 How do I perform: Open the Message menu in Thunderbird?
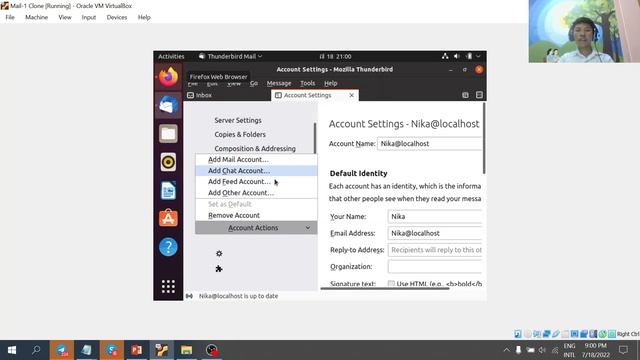point(279,83)
